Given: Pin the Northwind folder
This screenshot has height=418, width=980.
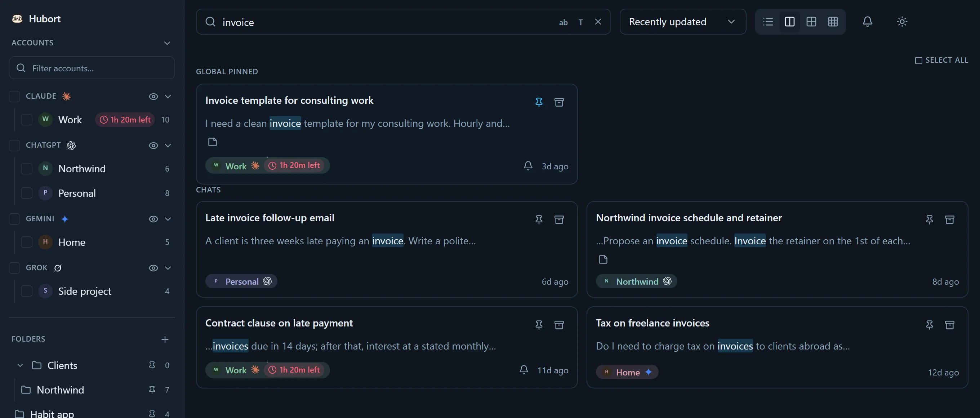Looking at the screenshot, I should tap(152, 390).
